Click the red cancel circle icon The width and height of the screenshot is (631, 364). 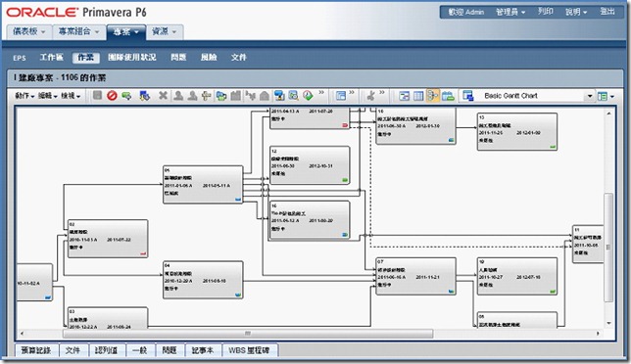click(x=112, y=96)
